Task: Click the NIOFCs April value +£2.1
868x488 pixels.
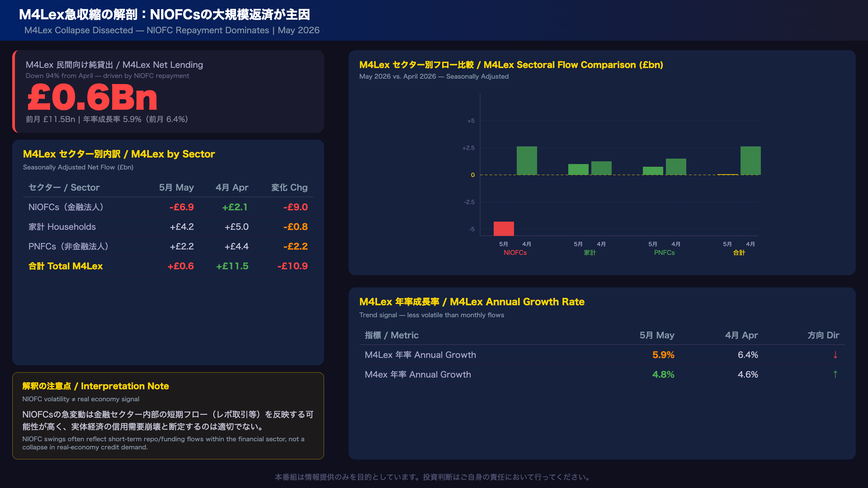Action: click(235, 207)
